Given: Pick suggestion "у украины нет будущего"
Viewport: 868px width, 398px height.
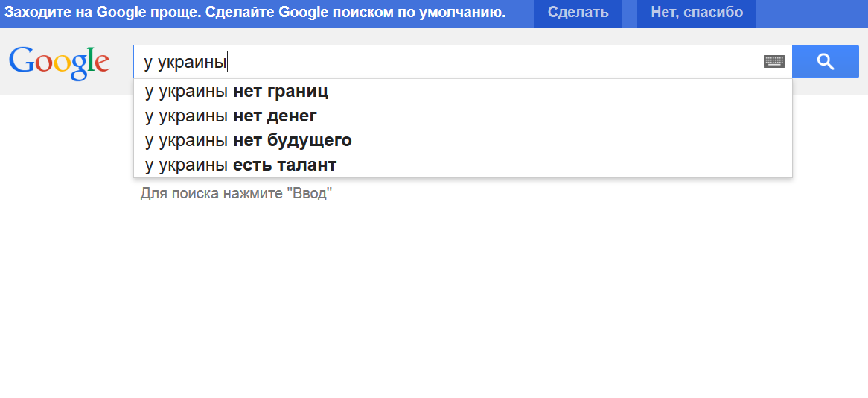Looking at the screenshot, I should click(x=463, y=140).
